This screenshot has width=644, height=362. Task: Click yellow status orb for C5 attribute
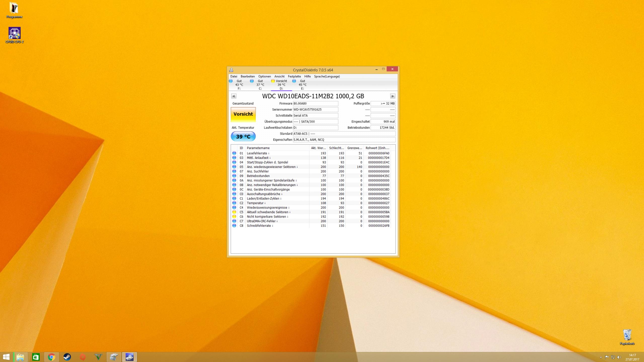click(x=234, y=212)
